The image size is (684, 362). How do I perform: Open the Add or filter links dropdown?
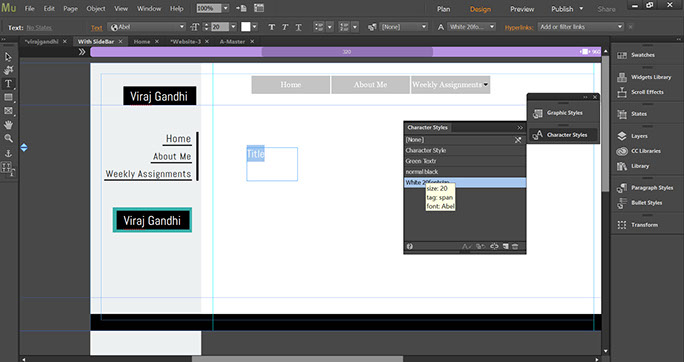[581, 27]
